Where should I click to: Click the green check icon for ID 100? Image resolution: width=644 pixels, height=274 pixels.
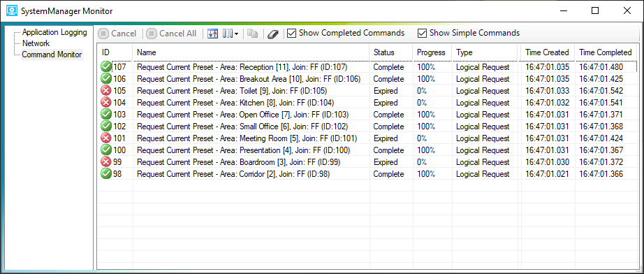click(x=106, y=150)
